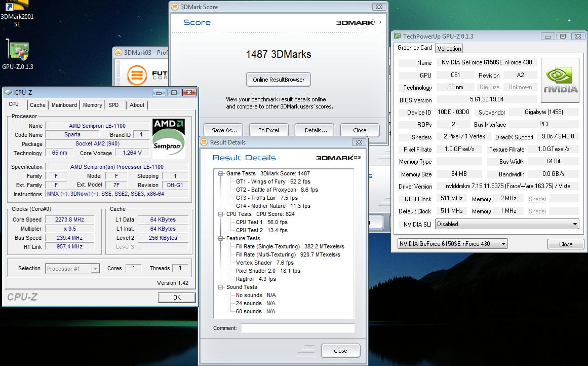Click the Driver Version value in GPU-Z
The height and width of the screenshot is (366, 588).
click(507, 186)
